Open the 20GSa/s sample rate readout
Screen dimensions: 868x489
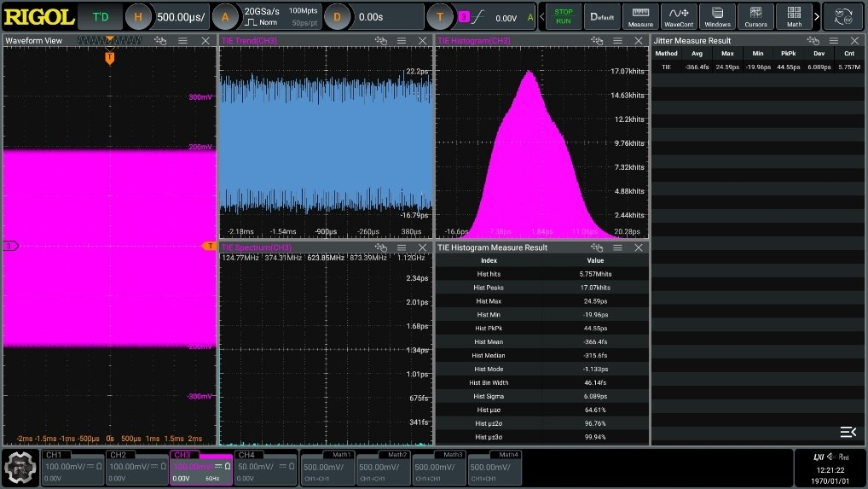click(262, 11)
